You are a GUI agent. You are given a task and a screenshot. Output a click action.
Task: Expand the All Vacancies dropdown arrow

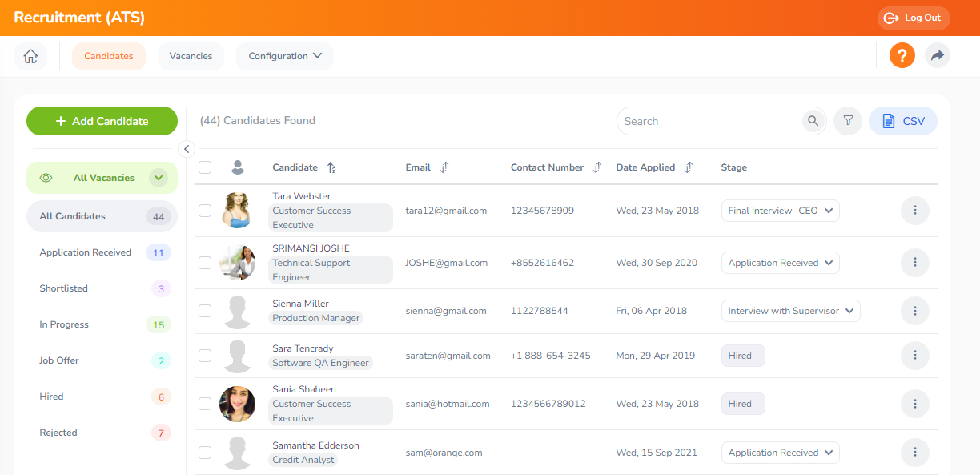(x=159, y=178)
